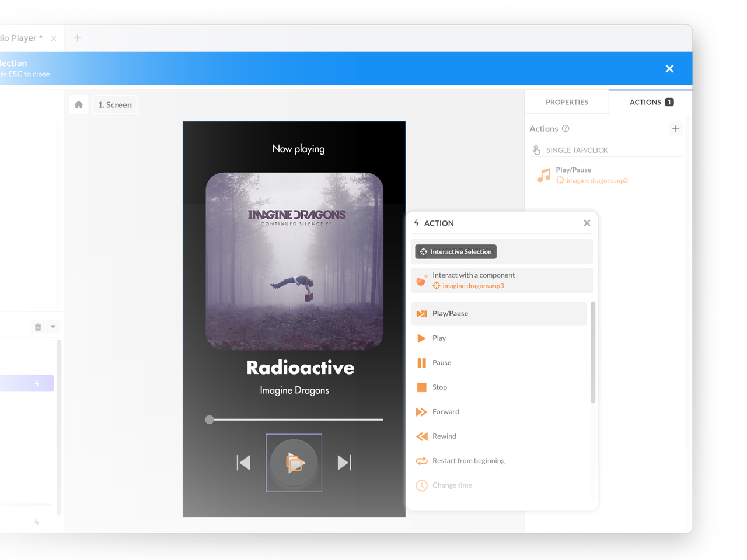Click the skip-next control on the player mockup
The height and width of the screenshot is (560, 747).
pos(344,463)
